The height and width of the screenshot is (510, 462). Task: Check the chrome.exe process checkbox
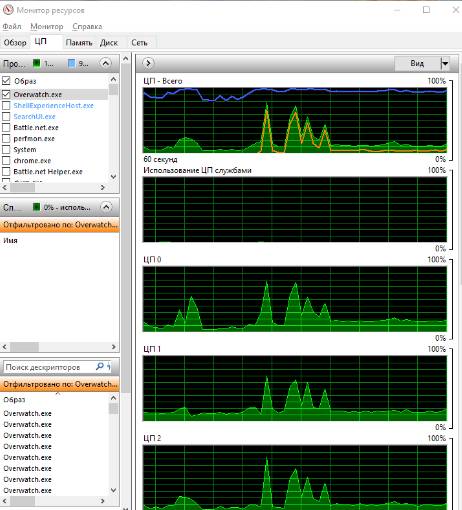click(x=6, y=160)
